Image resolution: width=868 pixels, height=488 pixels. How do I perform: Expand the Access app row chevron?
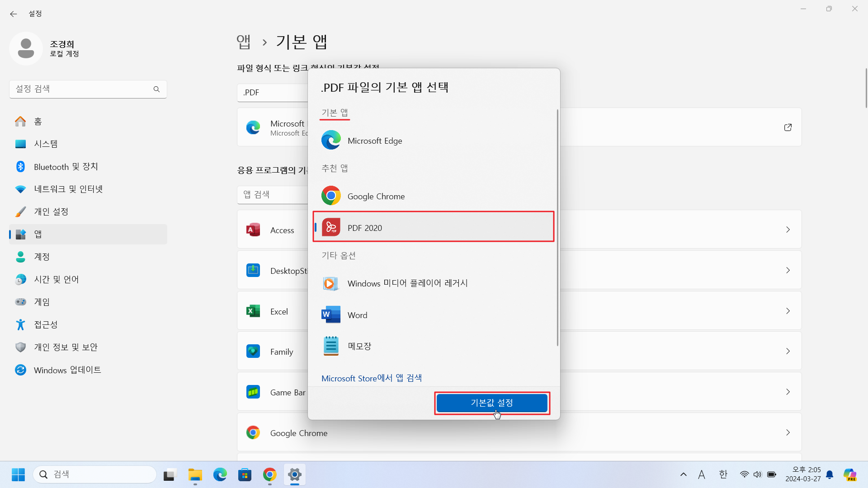788,230
